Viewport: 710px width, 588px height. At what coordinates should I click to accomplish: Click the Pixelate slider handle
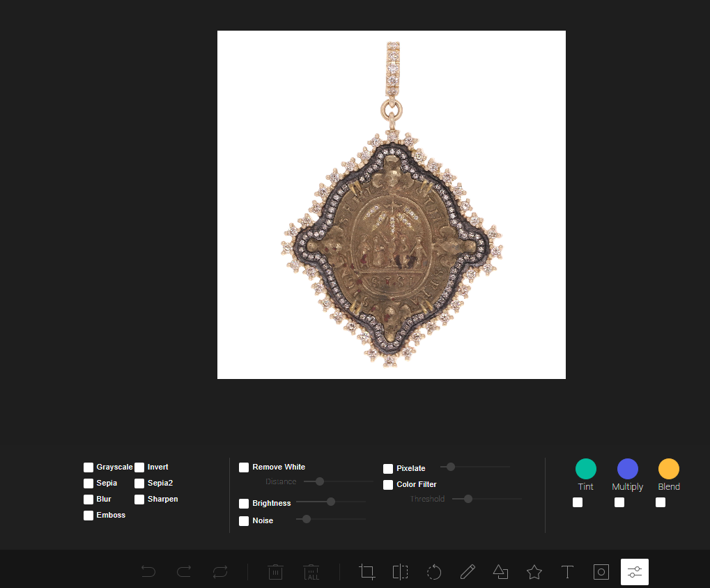451,467
